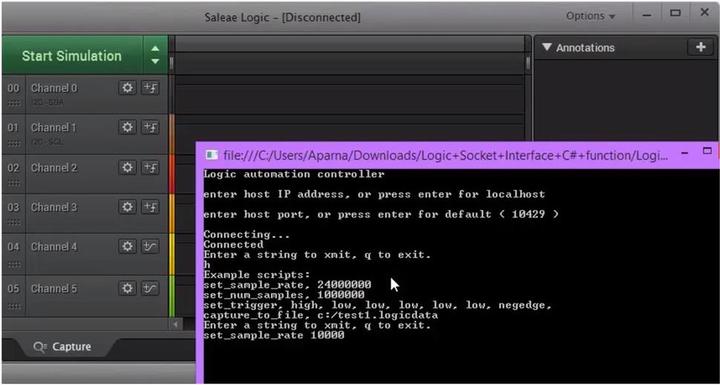Viewport: 720px width, 385px height.
Task: Maximize the Saleae Logic window
Action: tap(675, 13)
